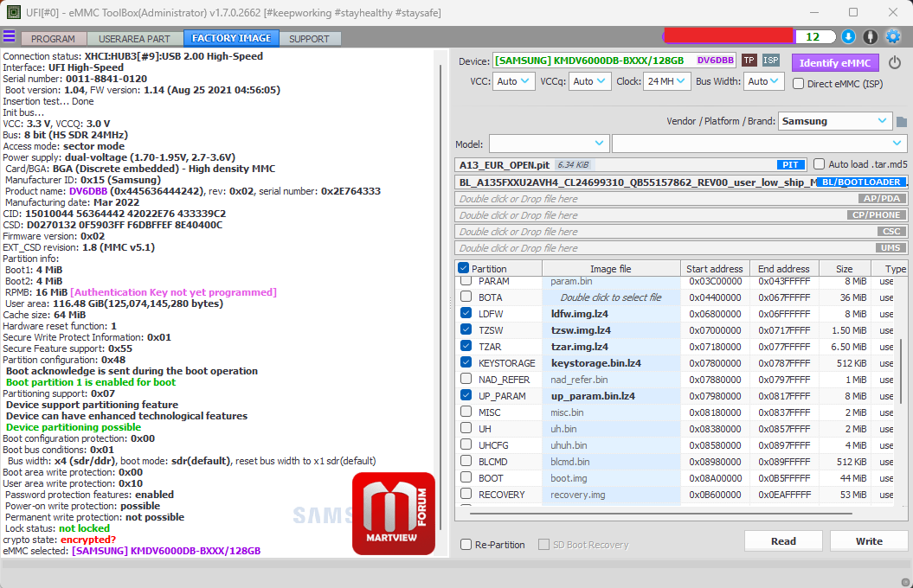Open settings via the blue gear icon
The width and height of the screenshot is (913, 588).
pos(892,36)
